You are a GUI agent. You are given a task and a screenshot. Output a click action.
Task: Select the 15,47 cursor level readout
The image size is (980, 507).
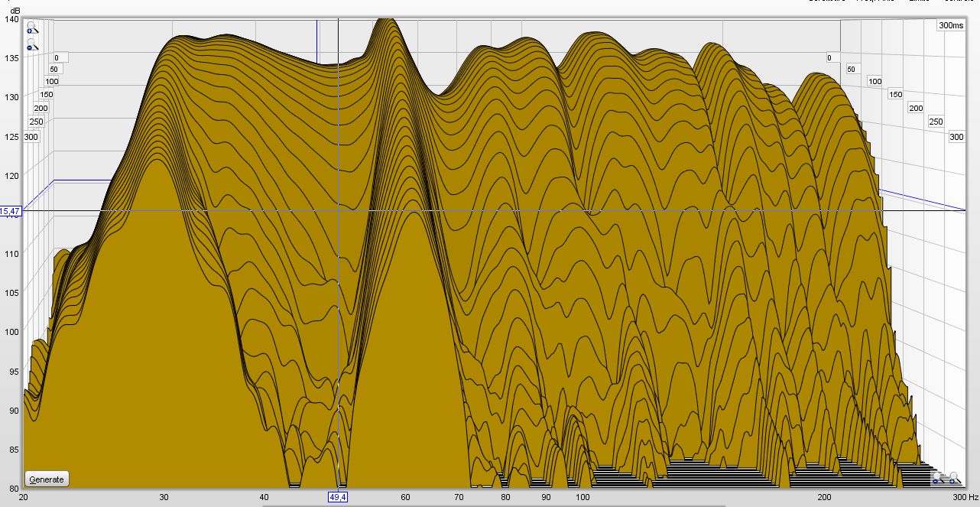11,210
